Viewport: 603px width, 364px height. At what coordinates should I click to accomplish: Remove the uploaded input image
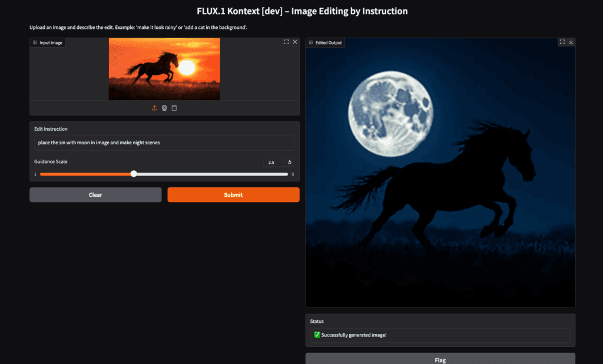tap(295, 42)
